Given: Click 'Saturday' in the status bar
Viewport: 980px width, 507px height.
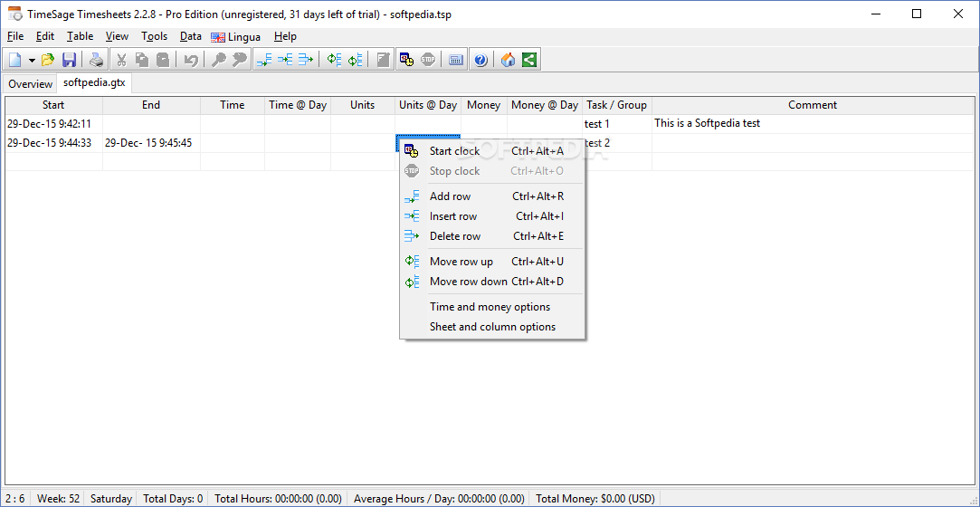Looking at the screenshot, I should 111,498.
